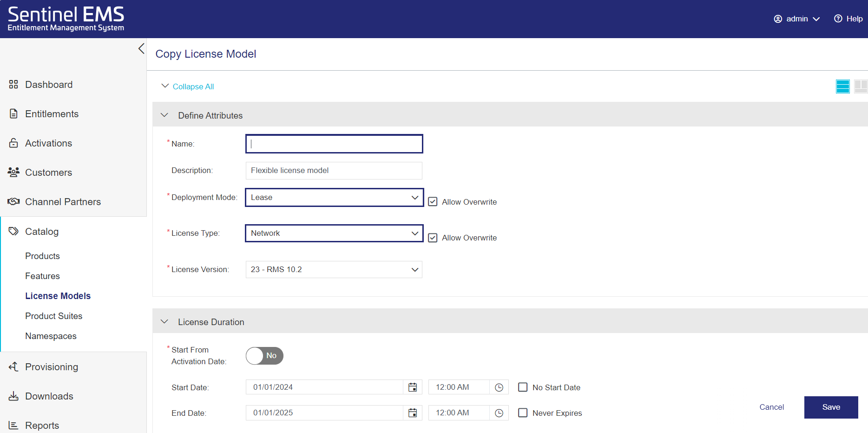Open the admin user menu
The image size is (868, 433).
pyautogui.click(x=797, y=19)
